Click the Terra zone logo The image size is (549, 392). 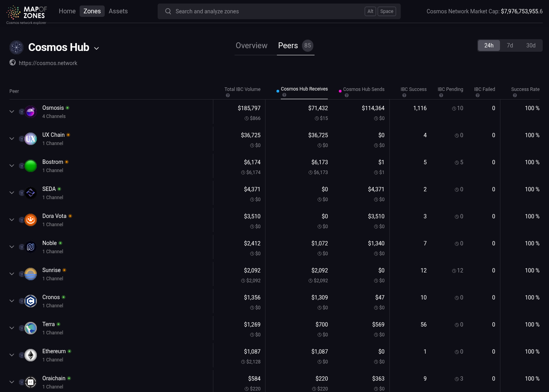(x=31, y=328)
